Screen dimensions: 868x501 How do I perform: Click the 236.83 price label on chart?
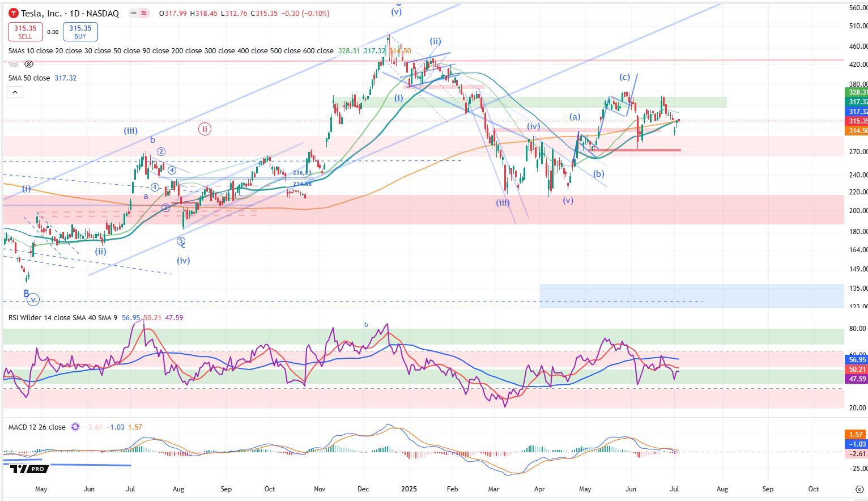pos(302,173)
